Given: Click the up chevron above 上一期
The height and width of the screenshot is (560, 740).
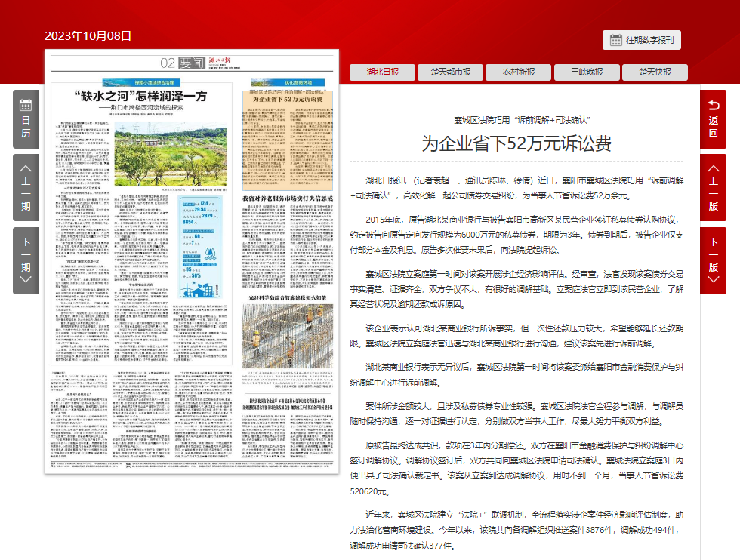Looking at the screenshot, I should pyautogui.click(x=26, y=168).
